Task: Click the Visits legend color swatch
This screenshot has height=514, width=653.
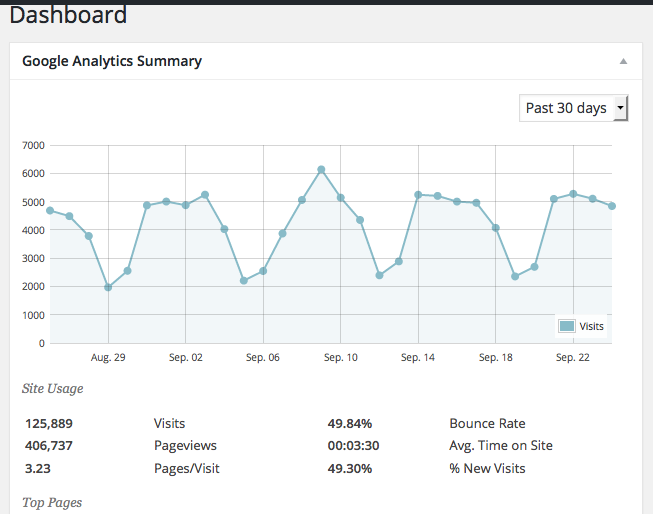Action: (567, 326)
